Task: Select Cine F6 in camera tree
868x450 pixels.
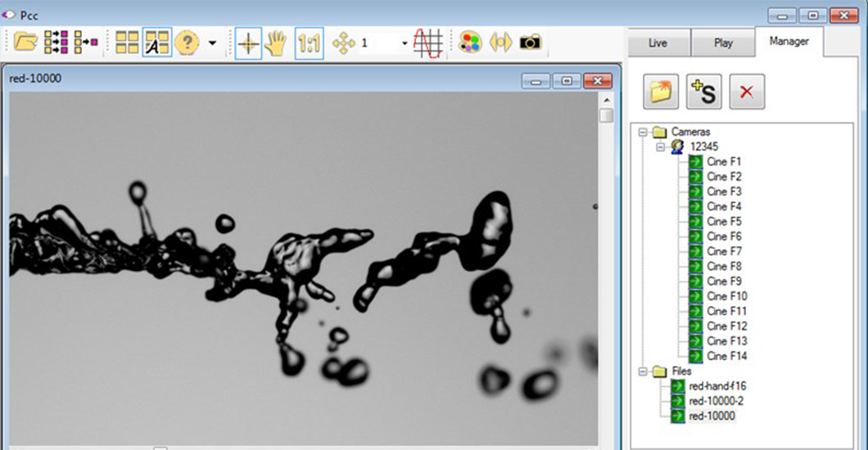Action: pos(724,236)
